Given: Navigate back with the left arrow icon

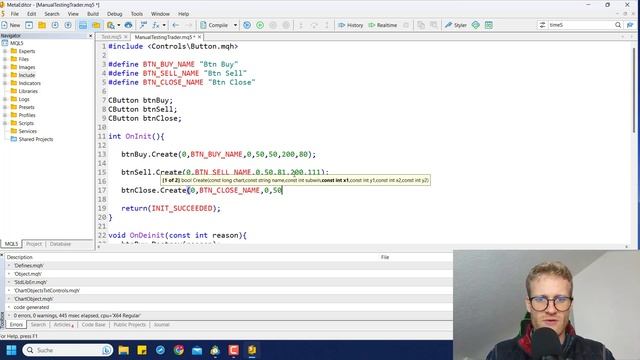Looking at the screenshot, I should (176, 25).
